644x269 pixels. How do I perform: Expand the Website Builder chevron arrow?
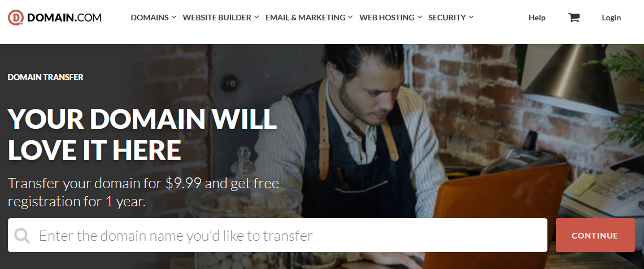pyautogui.click(x=256, y=18)
